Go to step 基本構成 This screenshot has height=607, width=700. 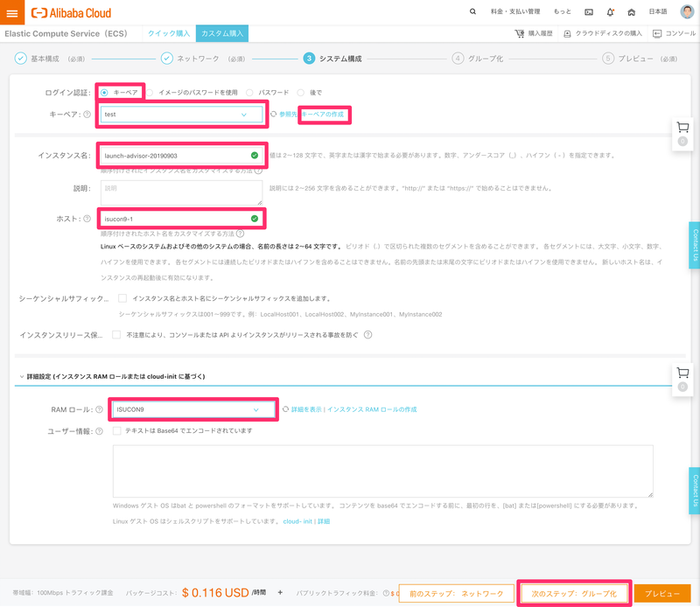(45, 59)
